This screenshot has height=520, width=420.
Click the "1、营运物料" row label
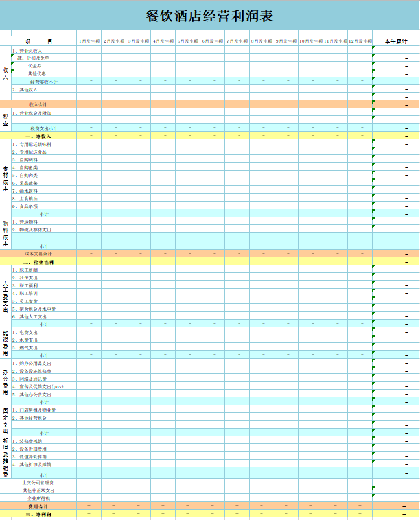point(25,222)
